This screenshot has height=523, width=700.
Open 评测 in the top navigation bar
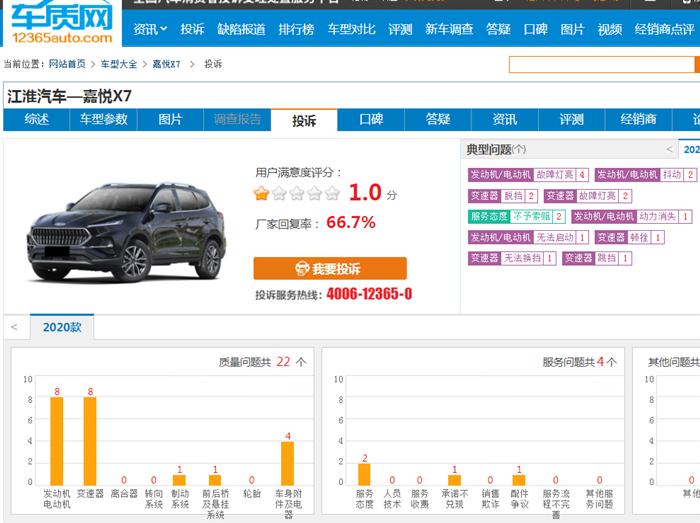400,29
